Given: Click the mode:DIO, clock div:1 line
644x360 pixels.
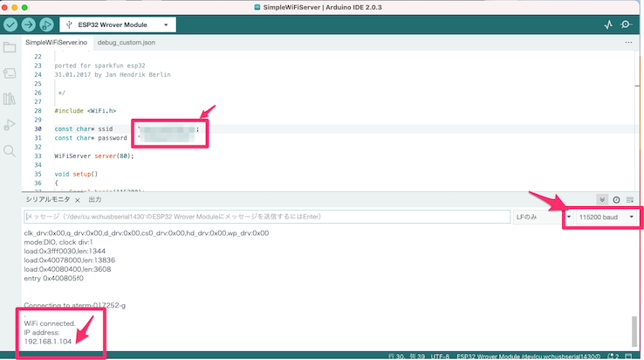Looking at the screenshot, I should 58,242.
